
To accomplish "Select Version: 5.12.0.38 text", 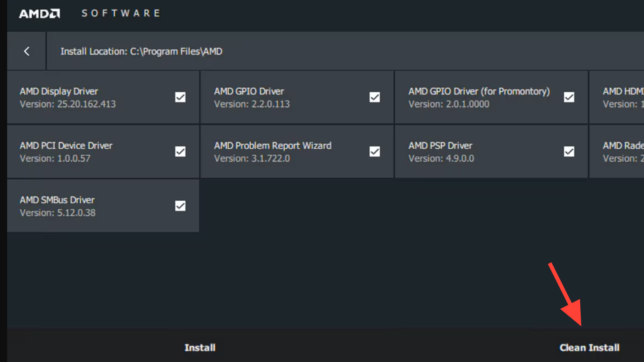I will [x=58, y=212].
